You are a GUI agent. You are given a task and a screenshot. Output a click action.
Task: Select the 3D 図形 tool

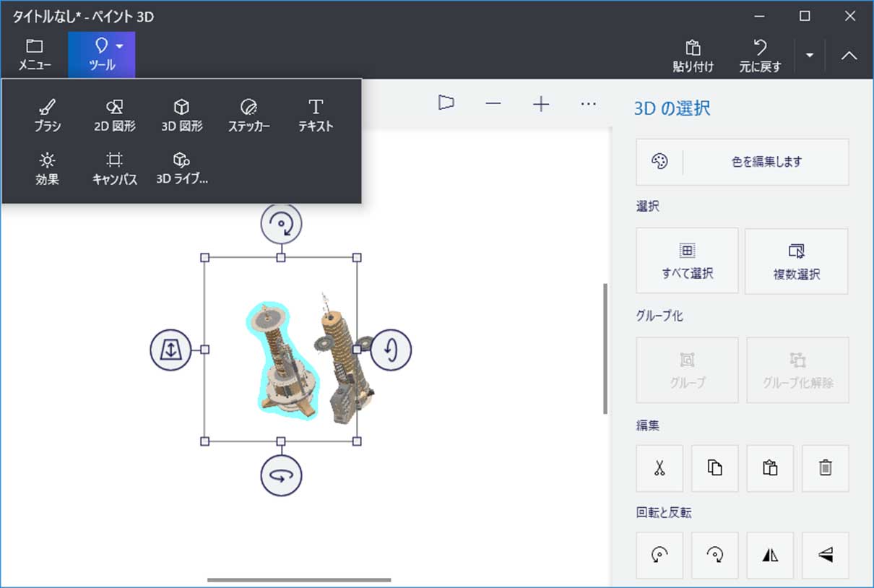coord(182,116)
